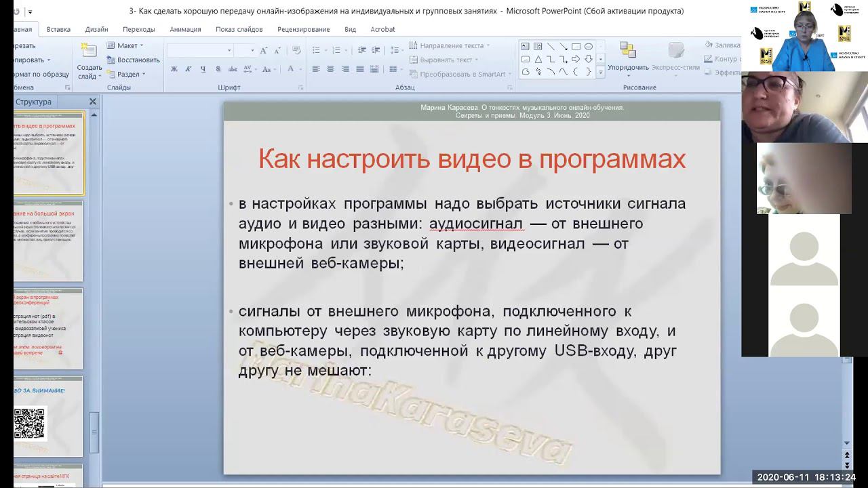Click the slide title "Как настроить видео в программах"

tap(472, 160)
